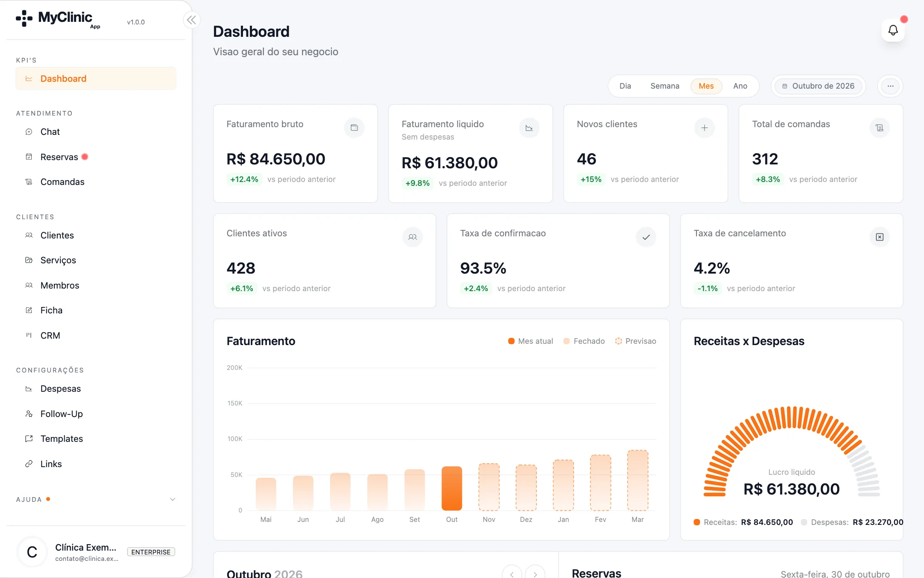The height and width of the screenshot is (578, 924).
Task: Click the Reservas calendar icon in sidebar
Action: click(29, 157)
